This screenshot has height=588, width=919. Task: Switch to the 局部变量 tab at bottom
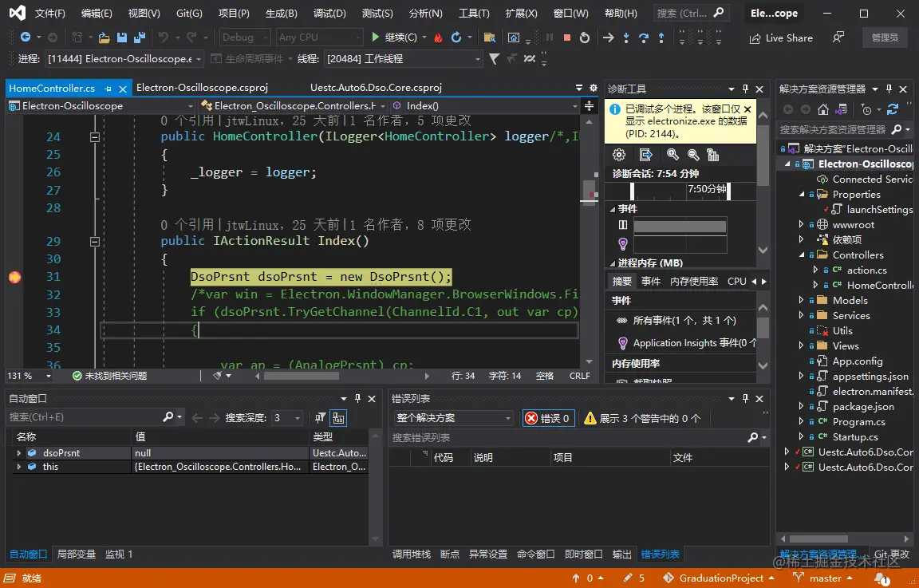click(77, 554)
